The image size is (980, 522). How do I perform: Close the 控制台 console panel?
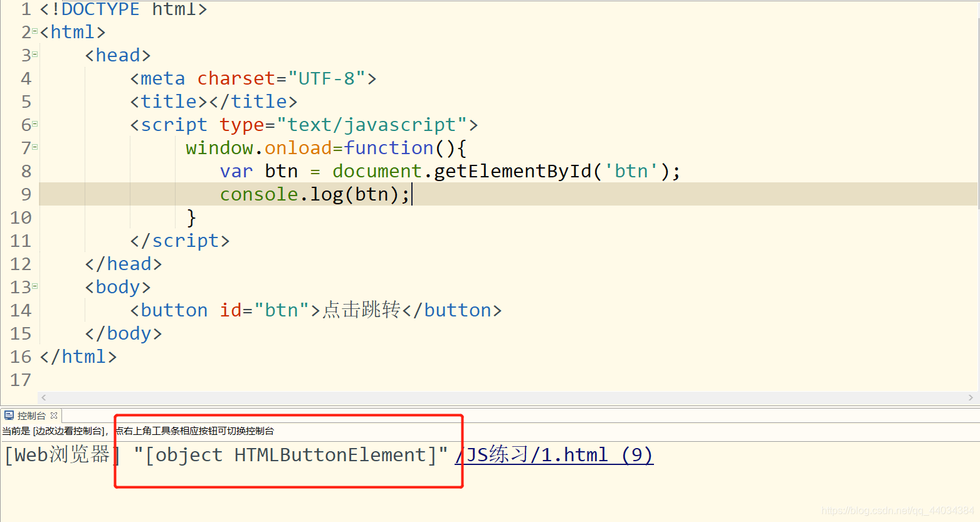pos(54,415)
